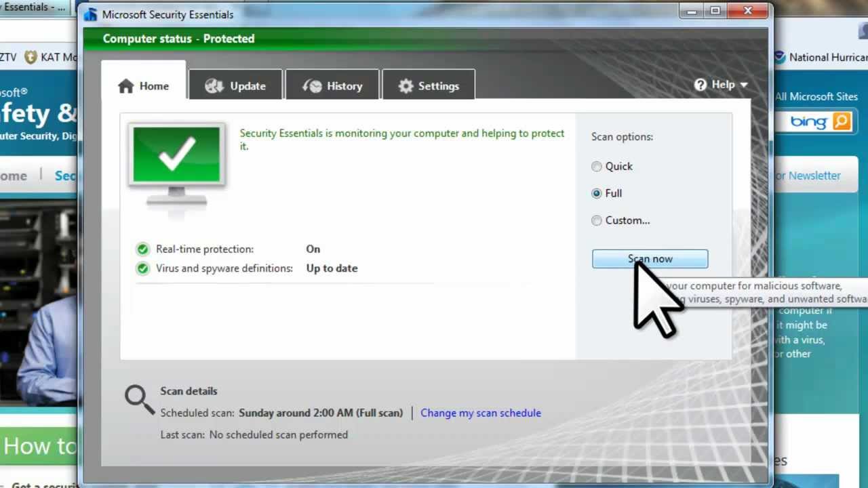Click the Bing search button in browser
Screen dimensions: 868x488
click(x=842, y=122)
